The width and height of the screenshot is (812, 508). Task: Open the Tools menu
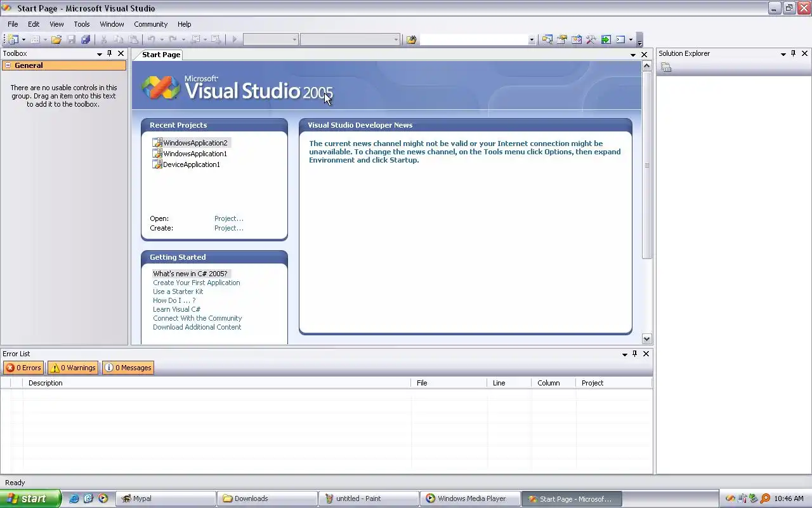click(x=82, y=24)
